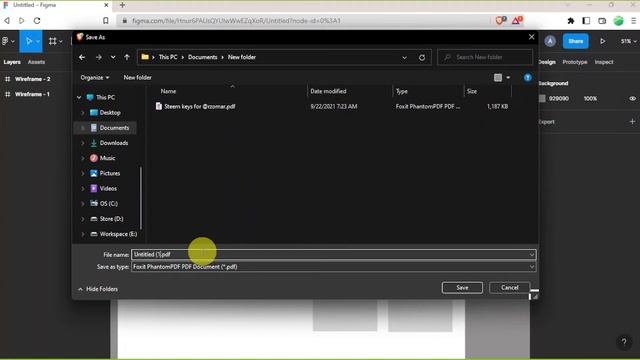Click the Cancel button
640x360 pixels.
(509, 288)
